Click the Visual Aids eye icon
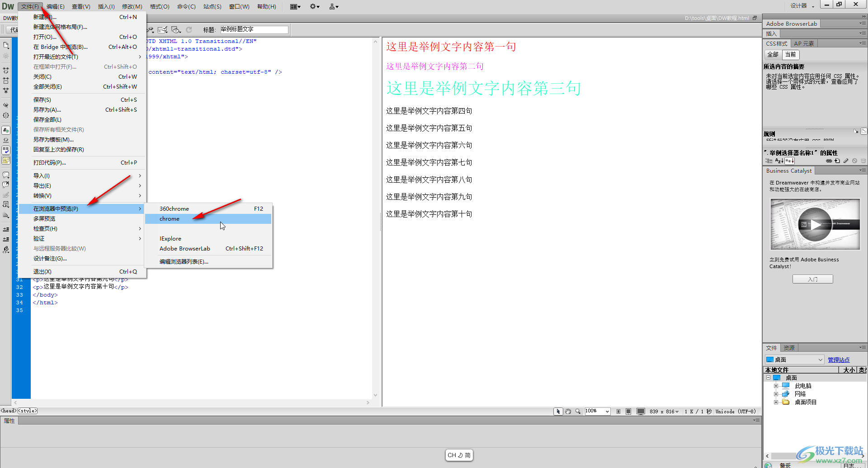The image size is (868, 468). pyautogui.click(x=176, y=30)
